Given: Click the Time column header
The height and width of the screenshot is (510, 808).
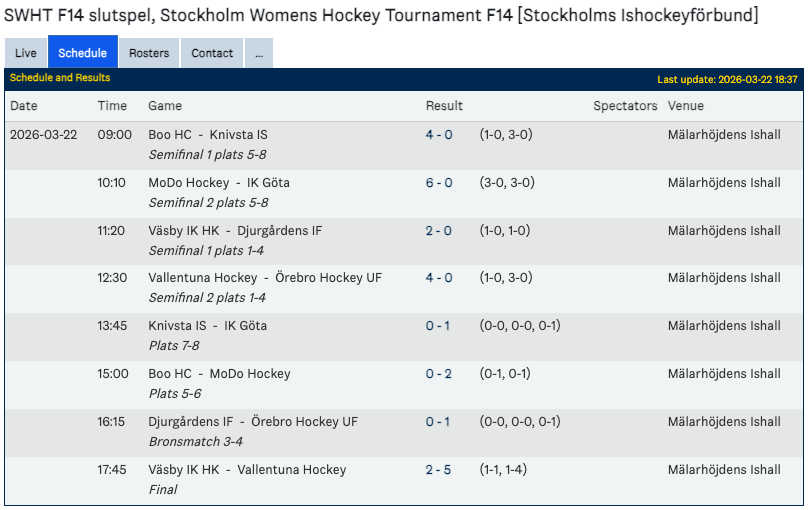Looking at the screenshot, I should (112, 106).
